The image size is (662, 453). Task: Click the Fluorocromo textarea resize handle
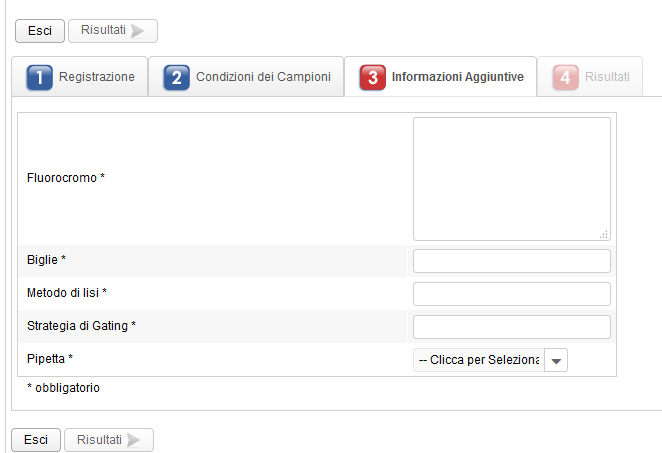point(604,234)
